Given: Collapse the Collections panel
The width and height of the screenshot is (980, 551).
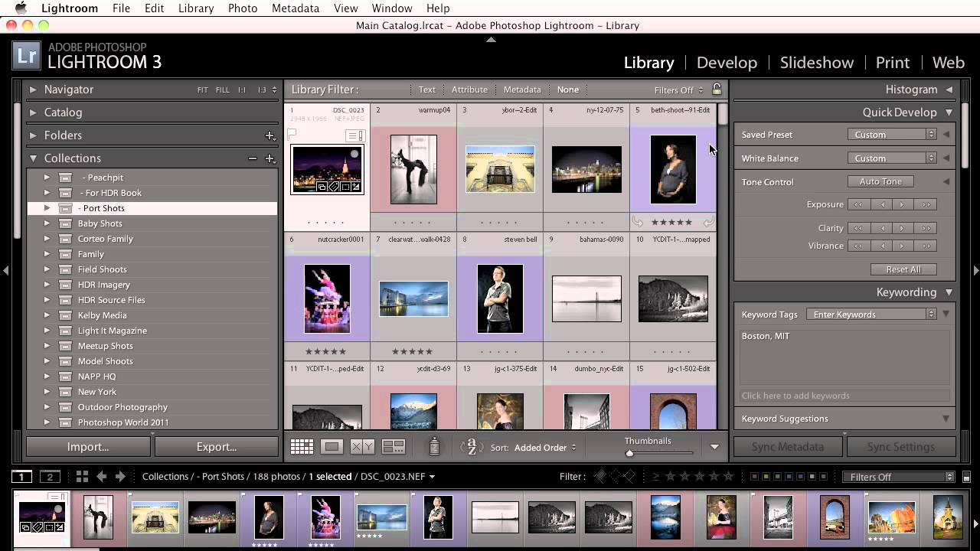Looking at the screenshot, I should 33,158.
